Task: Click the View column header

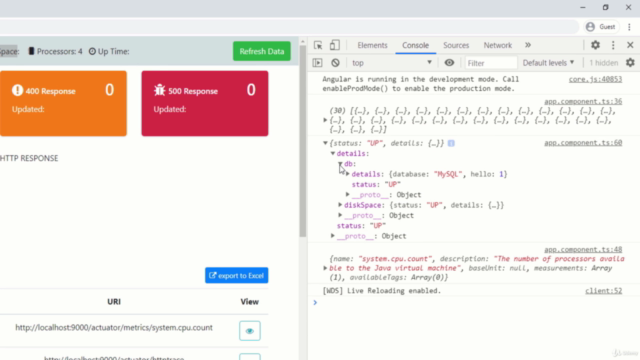Action: point(249,302)
